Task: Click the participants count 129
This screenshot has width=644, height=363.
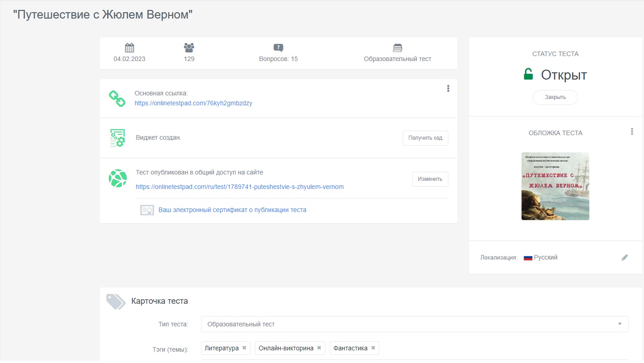Action: [x=189, y=59]
